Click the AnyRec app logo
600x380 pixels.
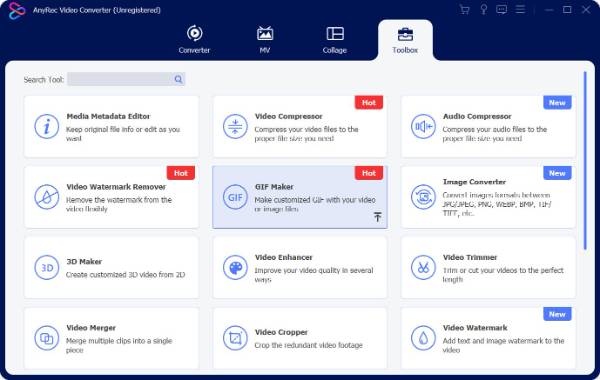click(16, 10)
